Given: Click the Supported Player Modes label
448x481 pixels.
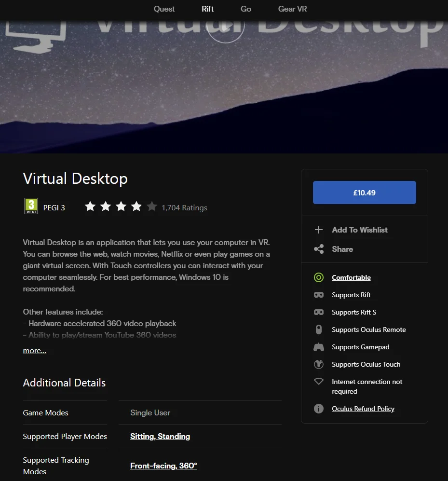Looking at the screenshot, I should [65, 436].
